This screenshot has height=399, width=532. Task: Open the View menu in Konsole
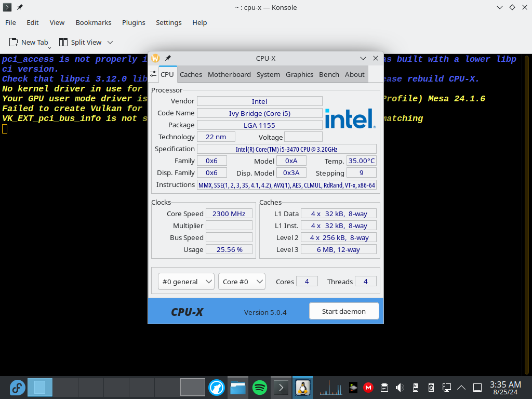click(x=57, y=22)
